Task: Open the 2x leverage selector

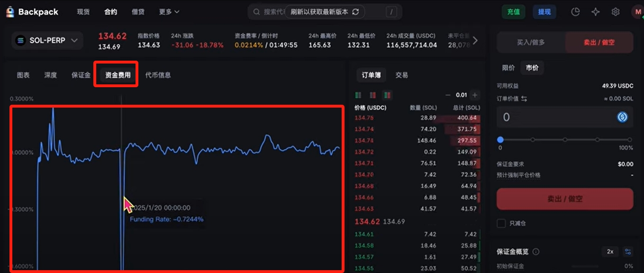Action: pyautogui.click(x=610, y=252)
